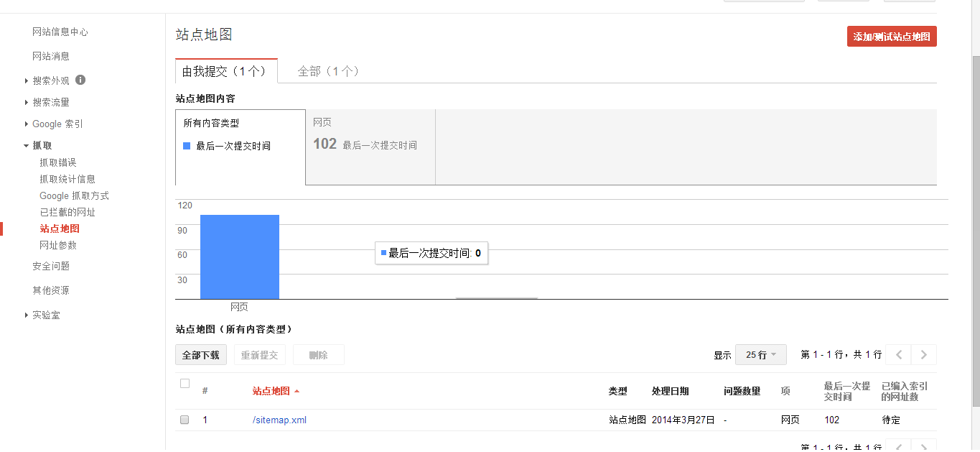This screenshot has height=452, width=980.
Task: Click the previous page arrow above table
Action: pos(898,354)
